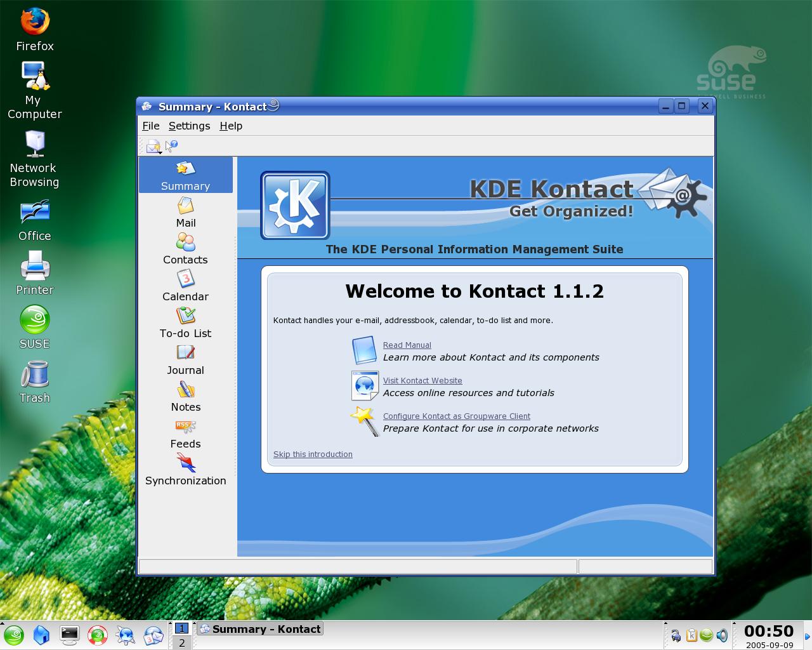Click the SUSE updater tray icon
Image resolution: width=812 pixels, height=650 pixels.
[x=706, y=635]
